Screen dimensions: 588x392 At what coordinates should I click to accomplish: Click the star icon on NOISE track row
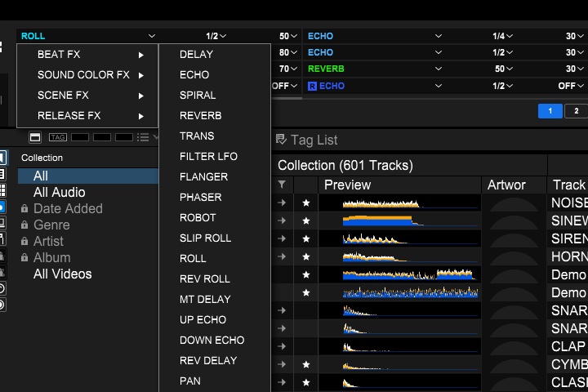[306, 203]
